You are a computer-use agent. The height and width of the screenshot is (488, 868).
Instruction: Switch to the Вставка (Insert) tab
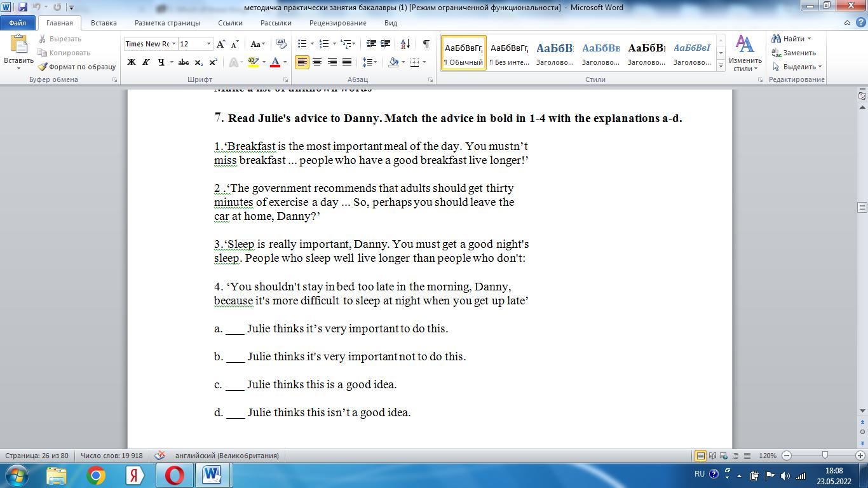(x=104, y=23)
